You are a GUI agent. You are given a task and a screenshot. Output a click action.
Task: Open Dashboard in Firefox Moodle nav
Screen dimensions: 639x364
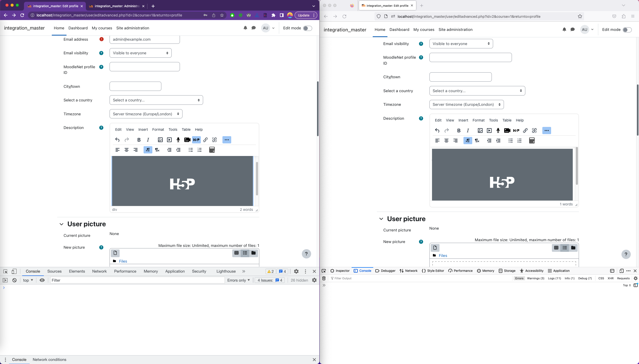tap(399, 30)
